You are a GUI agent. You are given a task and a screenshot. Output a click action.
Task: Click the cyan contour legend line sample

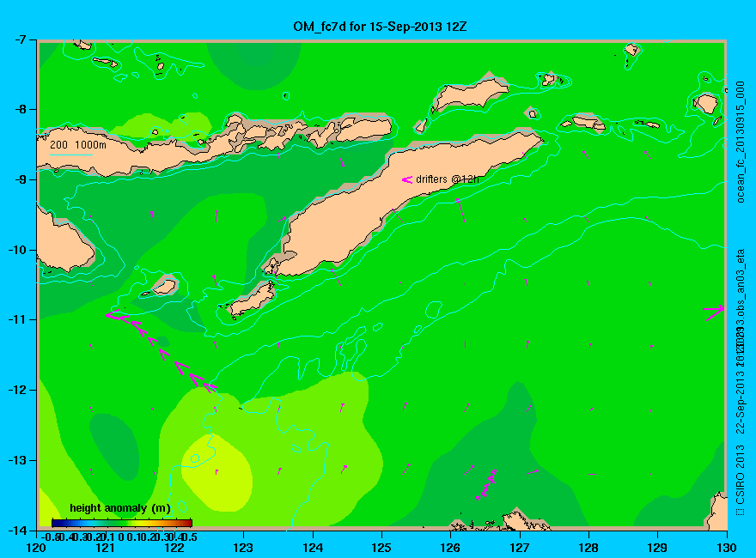click(71, 155)
